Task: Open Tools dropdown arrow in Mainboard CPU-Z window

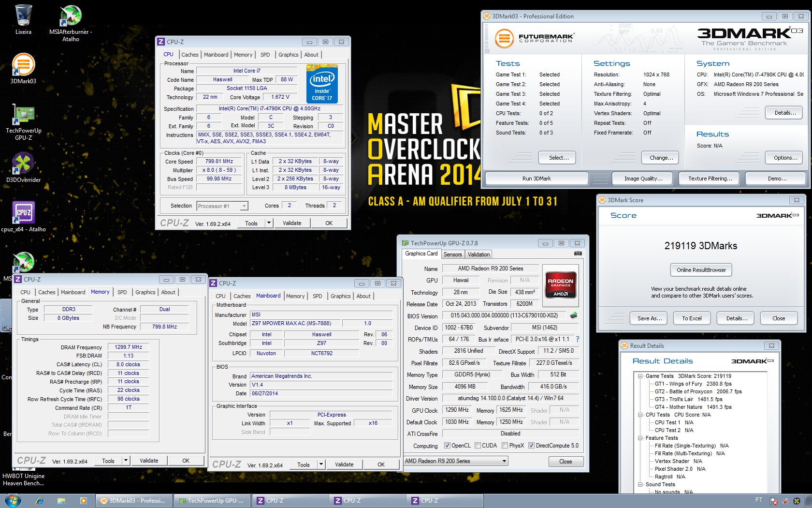Action: [321, 464]
